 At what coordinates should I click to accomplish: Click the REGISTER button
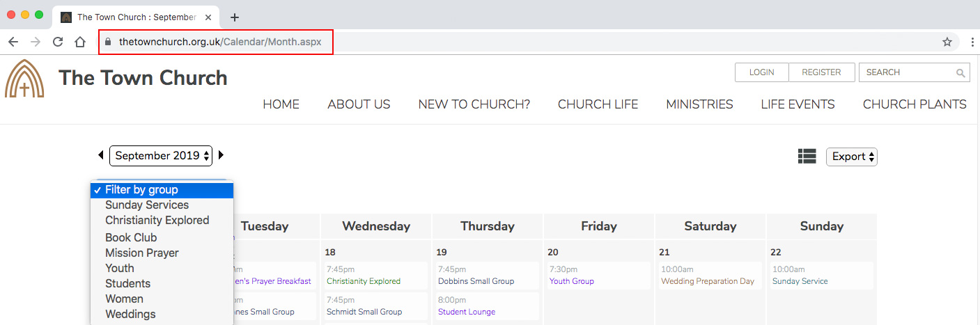(821, 72)
